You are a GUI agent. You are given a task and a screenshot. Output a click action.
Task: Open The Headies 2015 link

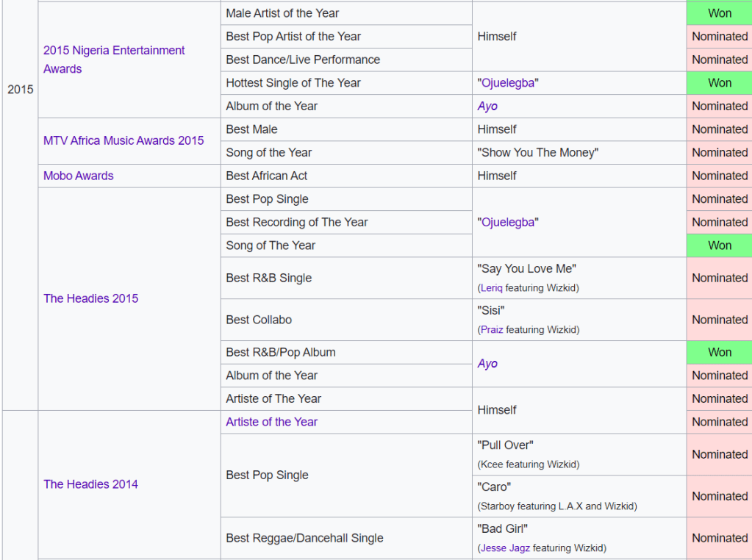click(x=90, y=298)
